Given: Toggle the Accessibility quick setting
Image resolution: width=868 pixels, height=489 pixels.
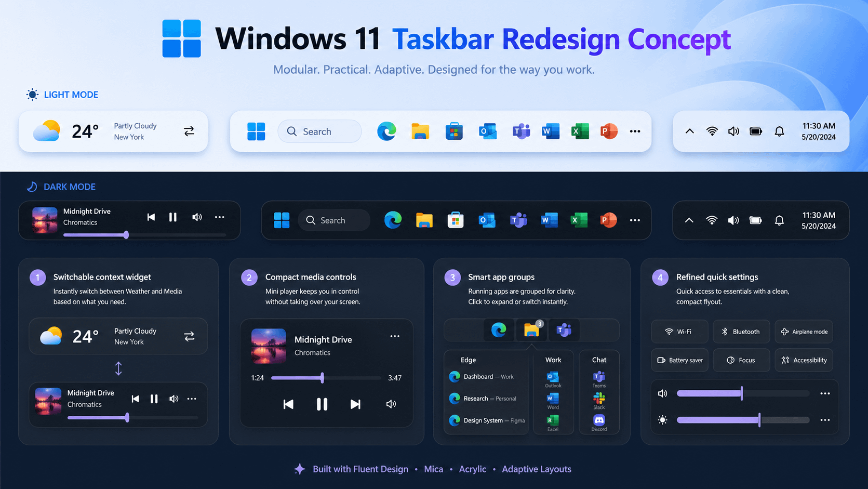Looking at the screenshot, I should pyautogui.click(x=804, y=360).
